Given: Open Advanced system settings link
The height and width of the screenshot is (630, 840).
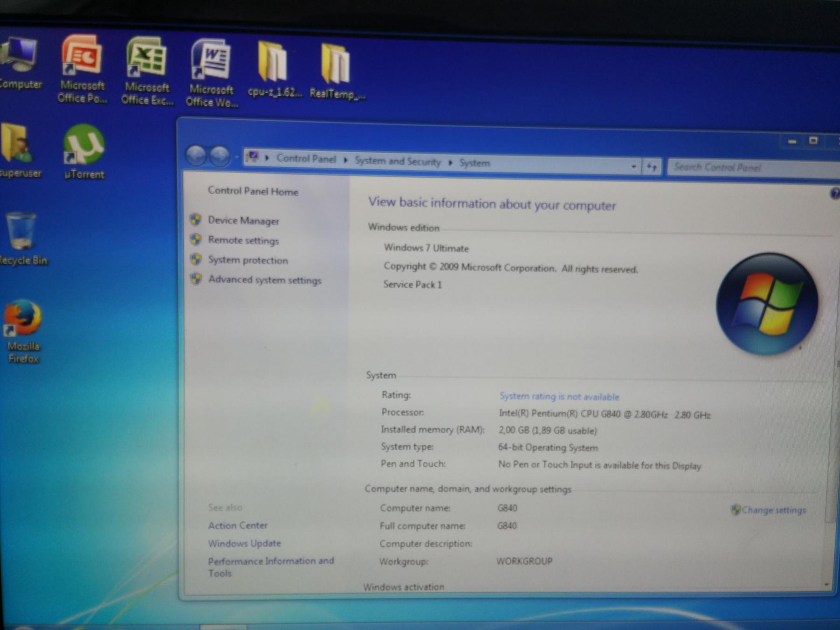Looking at the screenshot, I should point(265,280).
